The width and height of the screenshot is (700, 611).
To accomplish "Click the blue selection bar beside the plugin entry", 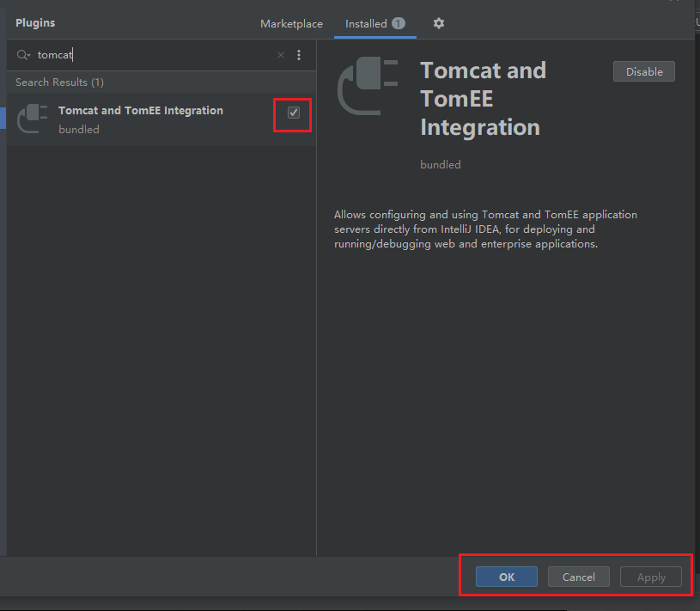I will tap(3, 118).
